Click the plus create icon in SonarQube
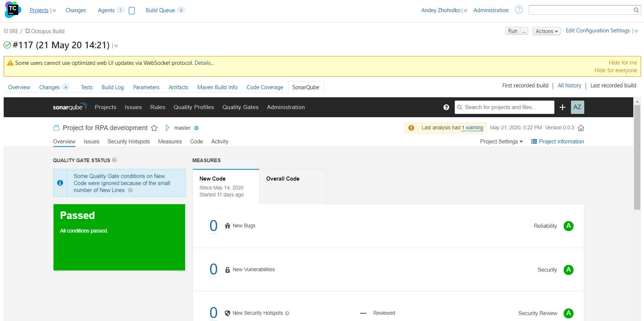This screenshot has width=644, height=321. (x=562, y=107)
